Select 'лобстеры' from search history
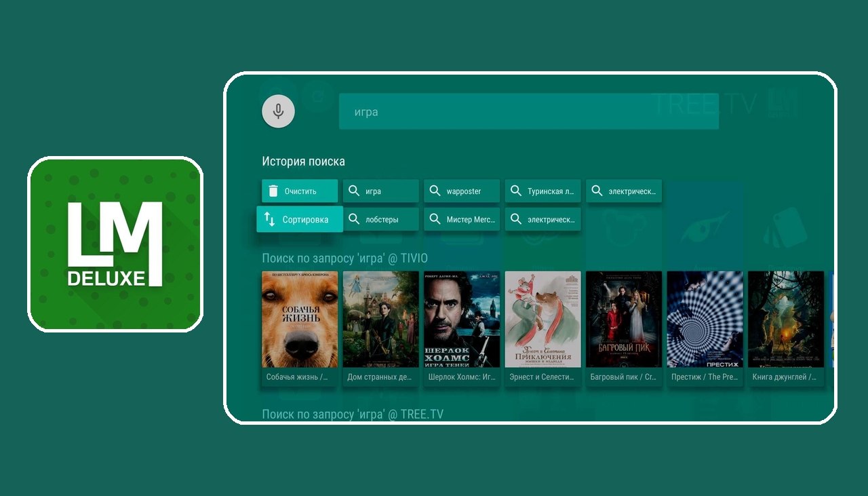The height and width of the screenshot is (496, 868). (x=381, y=219)
